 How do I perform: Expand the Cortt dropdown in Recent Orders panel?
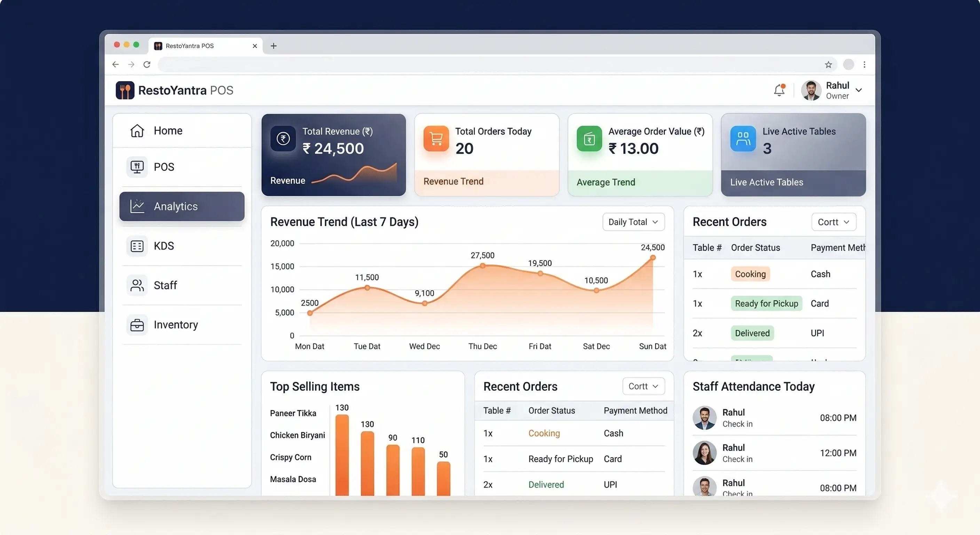pyautogui.click(x=833, y=222)
